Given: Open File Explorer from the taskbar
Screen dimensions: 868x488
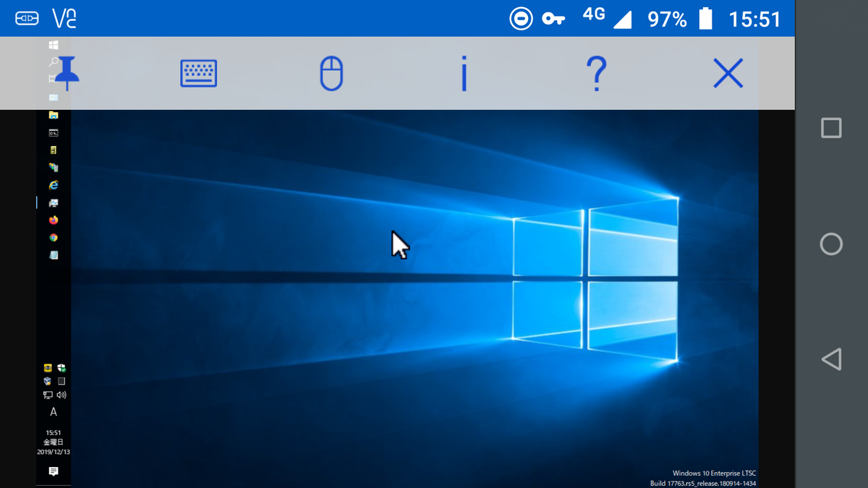Looking at the screenshot, I should coord(54,115).
